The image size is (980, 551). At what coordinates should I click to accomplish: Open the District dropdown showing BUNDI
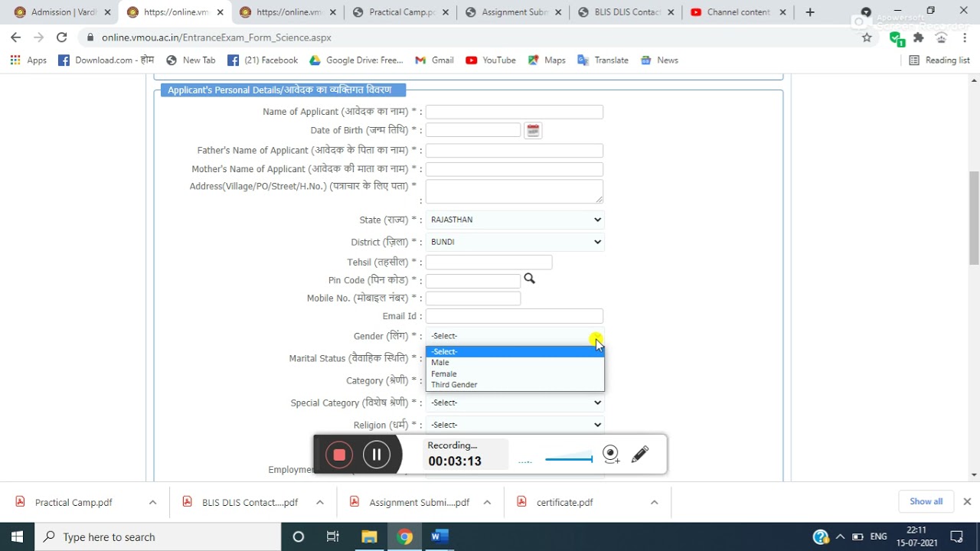tap(514, 242)
